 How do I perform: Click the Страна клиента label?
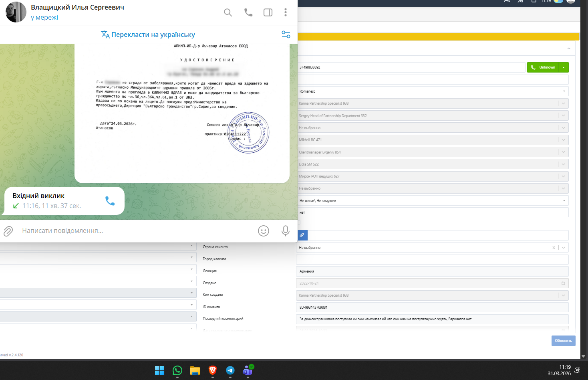(x=215, y=247)
